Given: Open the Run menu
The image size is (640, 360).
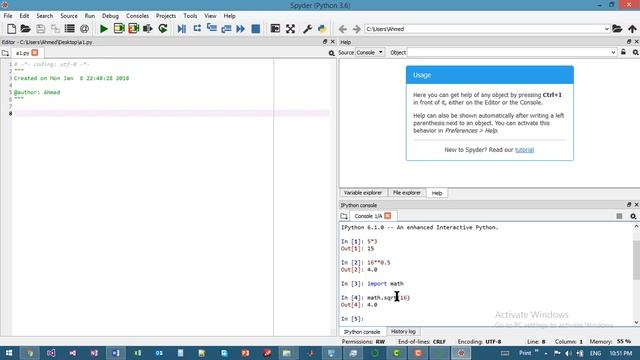Looking at the screenshot, I should pos(89,16).
